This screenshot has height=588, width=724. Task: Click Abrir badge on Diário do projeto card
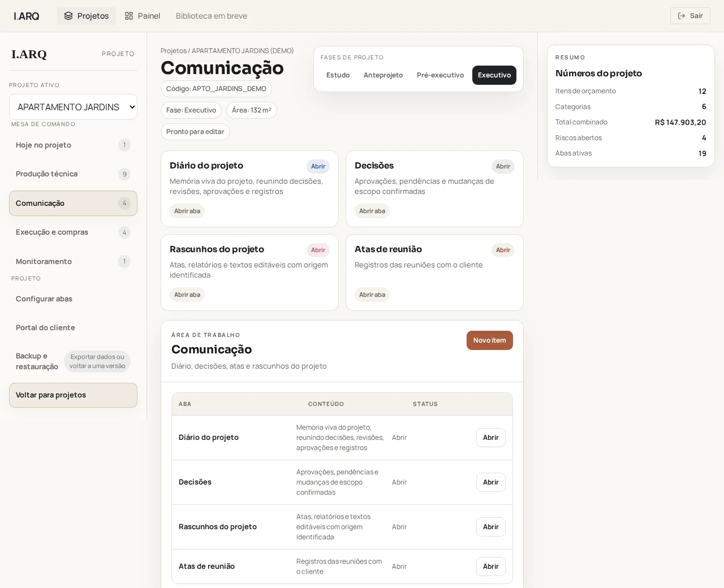[318, 166]
